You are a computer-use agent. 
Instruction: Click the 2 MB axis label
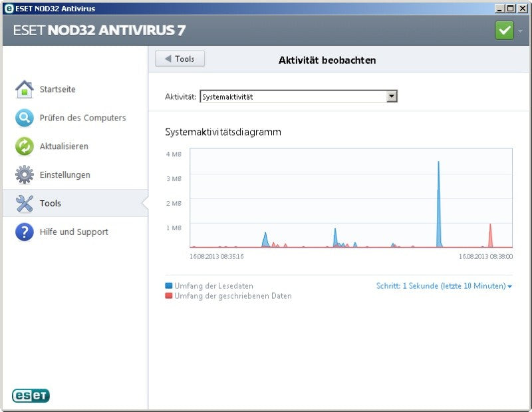coord(174,204)
